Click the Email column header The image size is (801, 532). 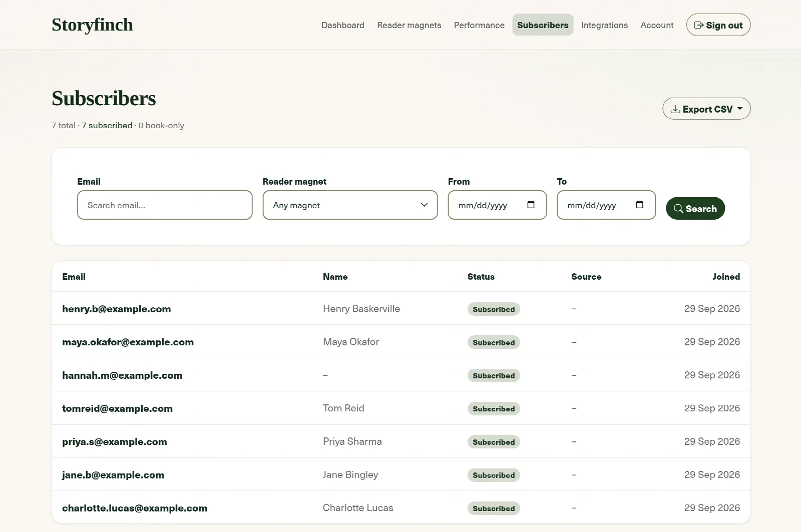[x=74, y=277]
